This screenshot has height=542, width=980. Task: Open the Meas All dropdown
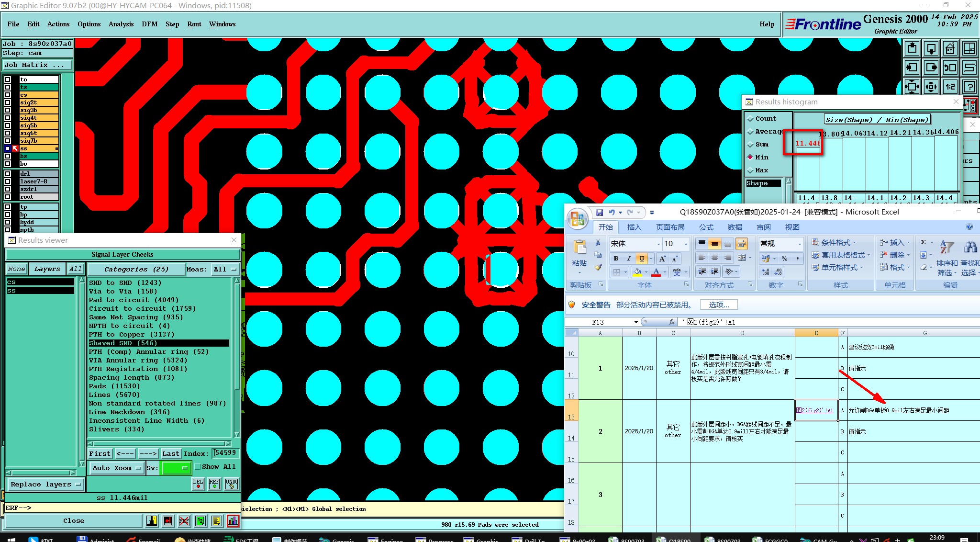pyautogui.click(x=225, y=270)
